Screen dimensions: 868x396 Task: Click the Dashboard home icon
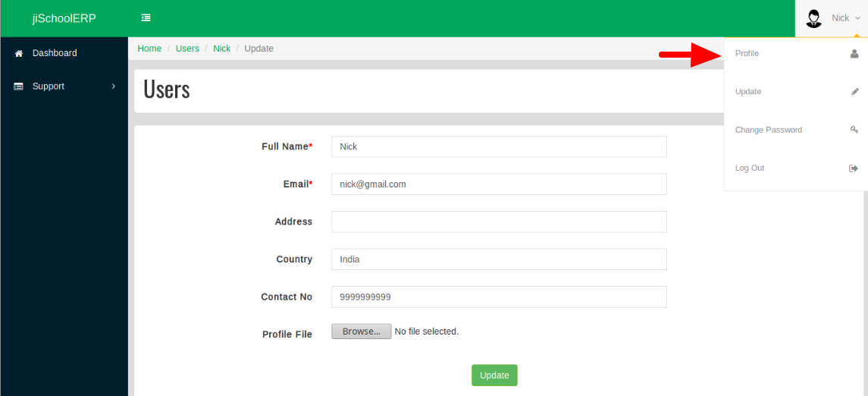coord(19,53)
